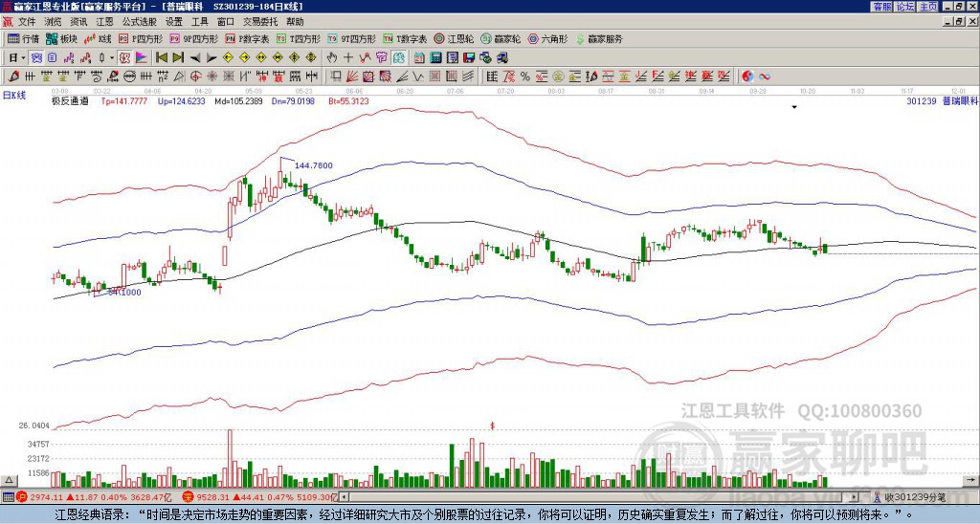Screen dimensions: 980x524
Task: Click the yin-yang icon
Action: (747, 76)
